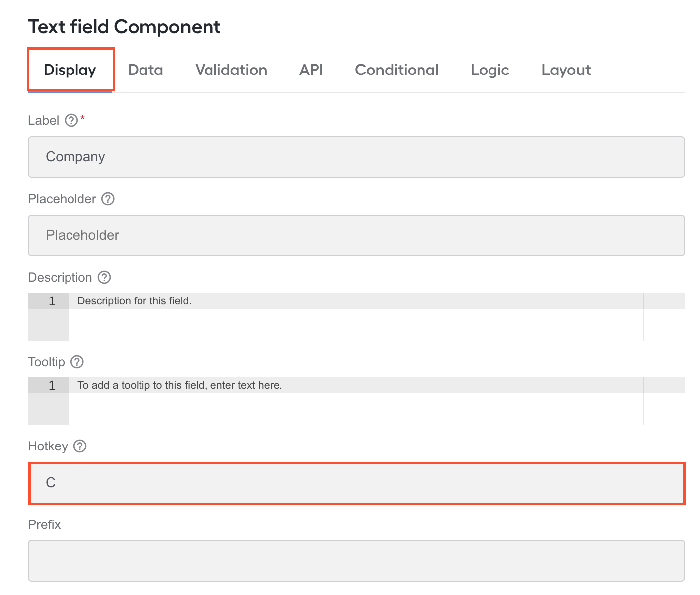
Task: Focus the Placeholder text input
Action: click(356, 235)
